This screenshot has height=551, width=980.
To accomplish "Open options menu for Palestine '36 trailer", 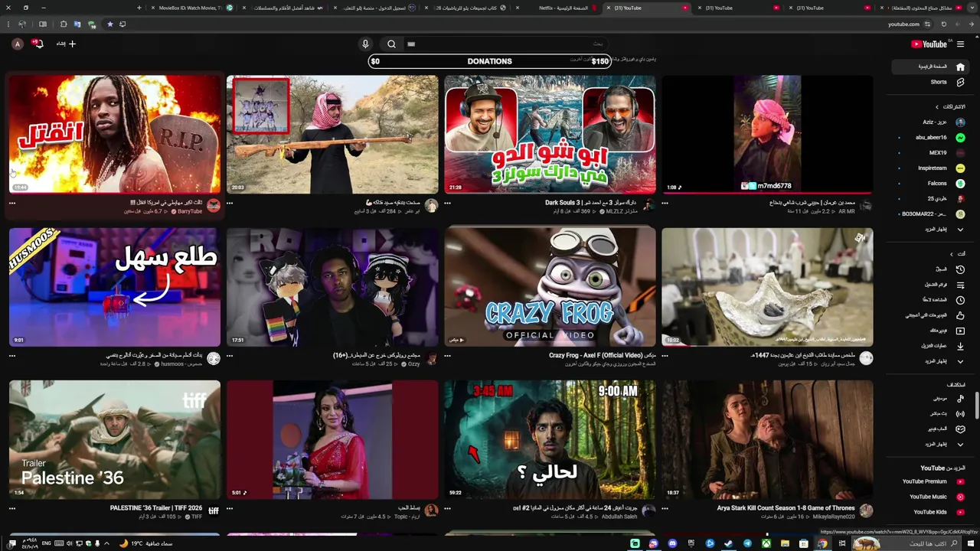I will [12, 509].
